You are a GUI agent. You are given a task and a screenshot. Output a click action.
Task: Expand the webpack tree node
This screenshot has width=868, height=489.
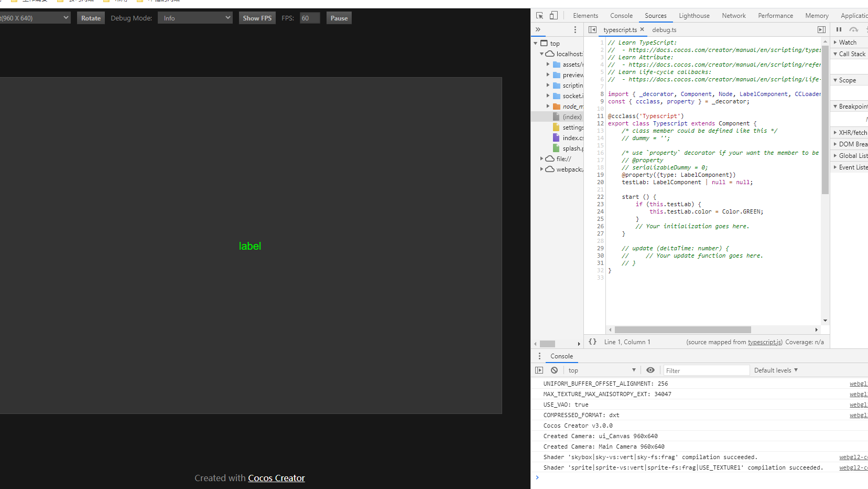coord(542,169)
